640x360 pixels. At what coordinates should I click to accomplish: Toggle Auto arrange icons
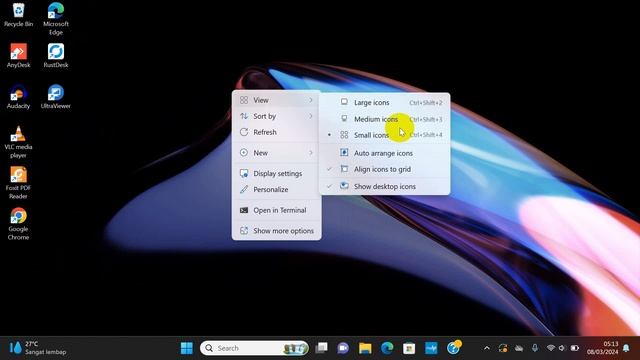point(385,153)
